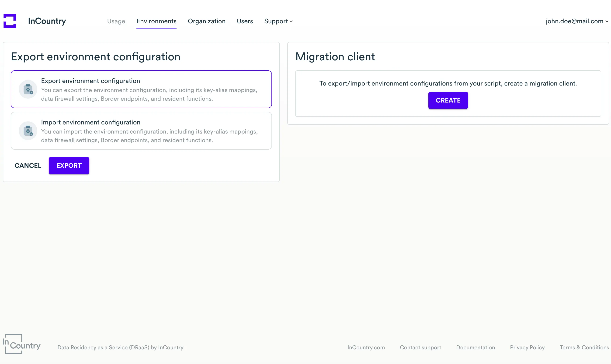Select the Import environment configuration option

pos(141,131)
